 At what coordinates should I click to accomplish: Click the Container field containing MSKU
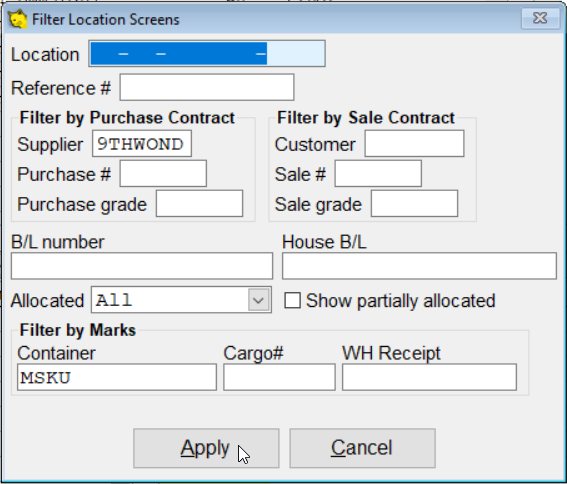[117, 377]
